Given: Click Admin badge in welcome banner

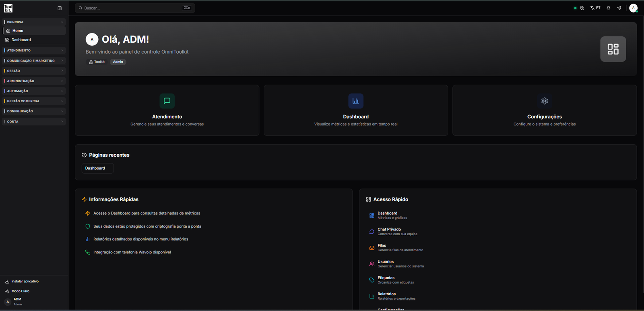Looking at the screenshot, I should click(118, 62).
